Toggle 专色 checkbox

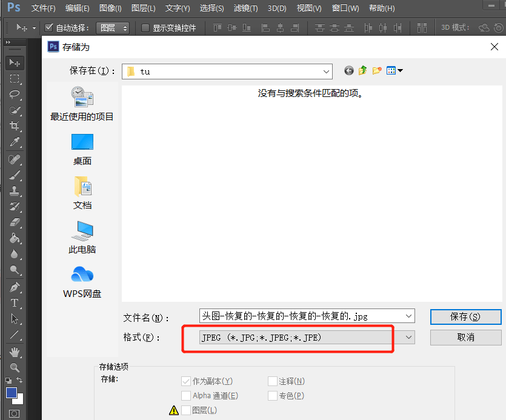pos(272,396)
